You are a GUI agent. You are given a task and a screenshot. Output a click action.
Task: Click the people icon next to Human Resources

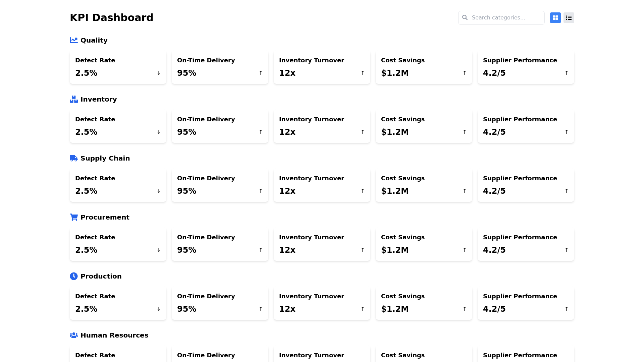tap(73, 335)
